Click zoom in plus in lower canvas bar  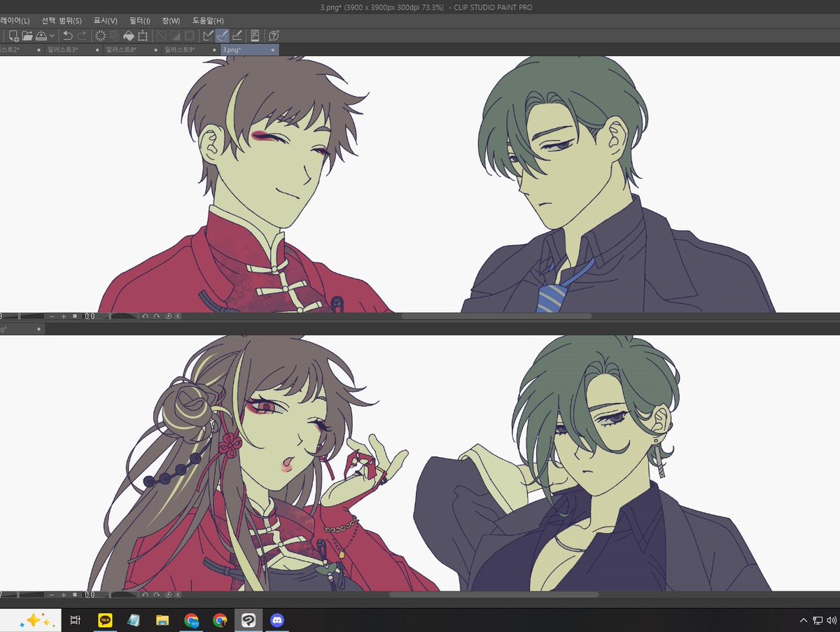coord(63,595)
